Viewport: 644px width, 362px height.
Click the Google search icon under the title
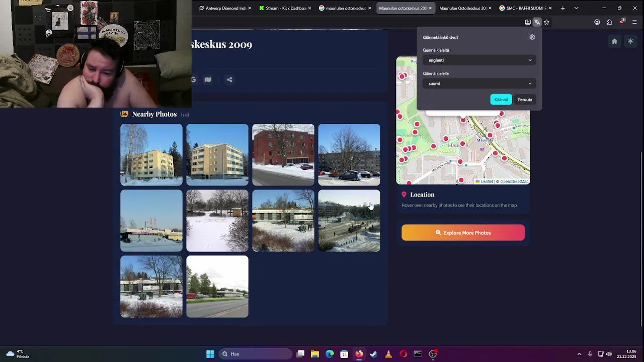[x=193, y=79]
